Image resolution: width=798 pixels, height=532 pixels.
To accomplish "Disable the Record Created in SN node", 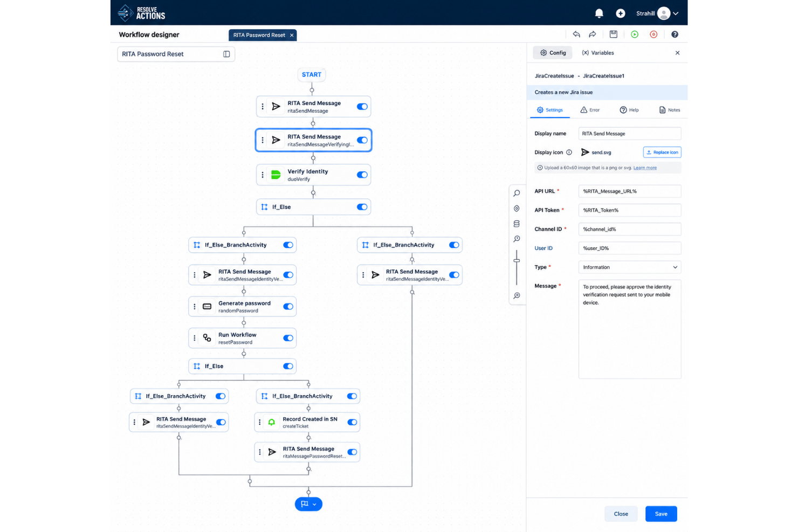I will (352, 422).
